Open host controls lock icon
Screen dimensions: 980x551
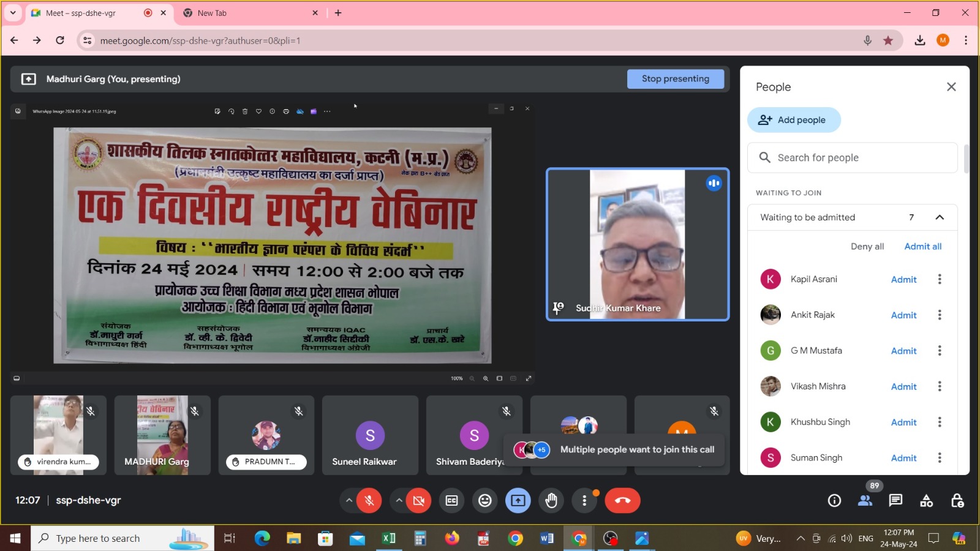point(957,501)
